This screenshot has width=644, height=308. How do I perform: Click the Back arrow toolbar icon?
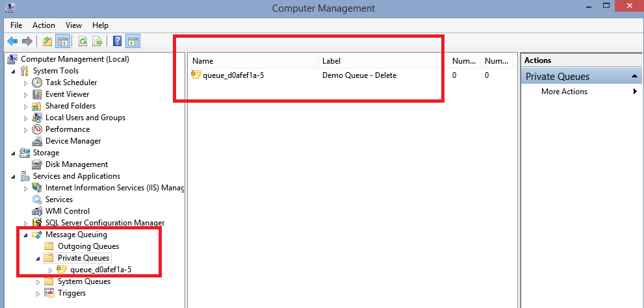(x=12, y=42)
